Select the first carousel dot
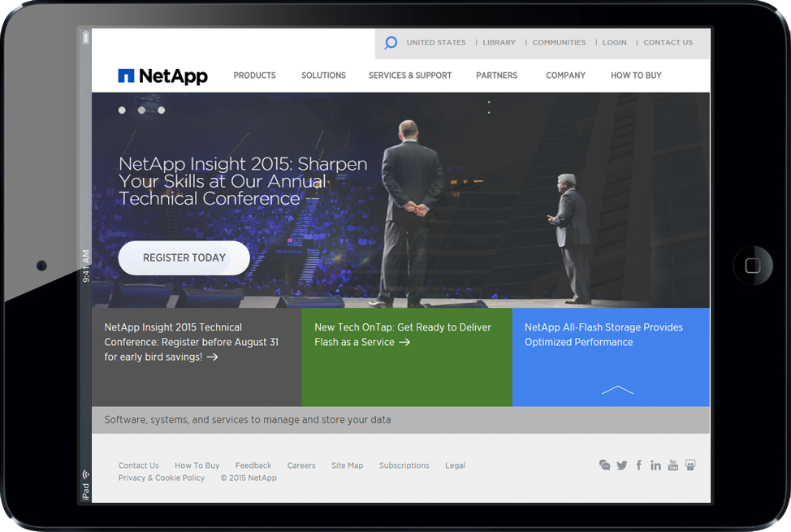The width and height of the screenshot is (791, 532). pos(122,110)
